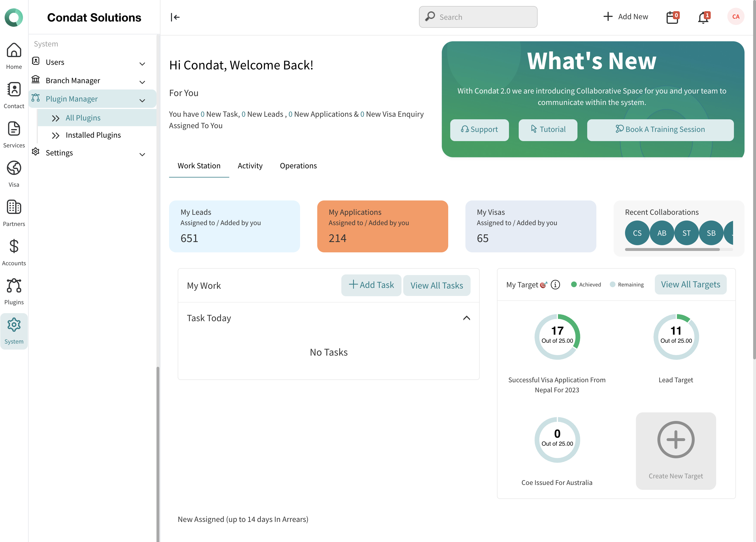Viewport: 756px width, 542px height.
Task: Collapse the sidebar with arrow icon
Action: coord(175,17)
